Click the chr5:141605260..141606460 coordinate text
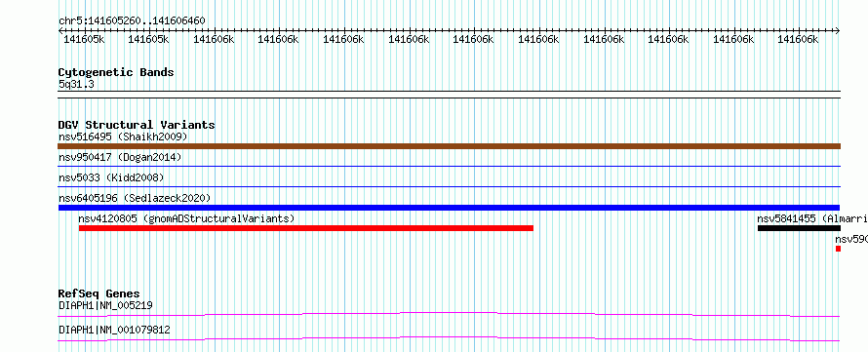 [x=132, y=21]
